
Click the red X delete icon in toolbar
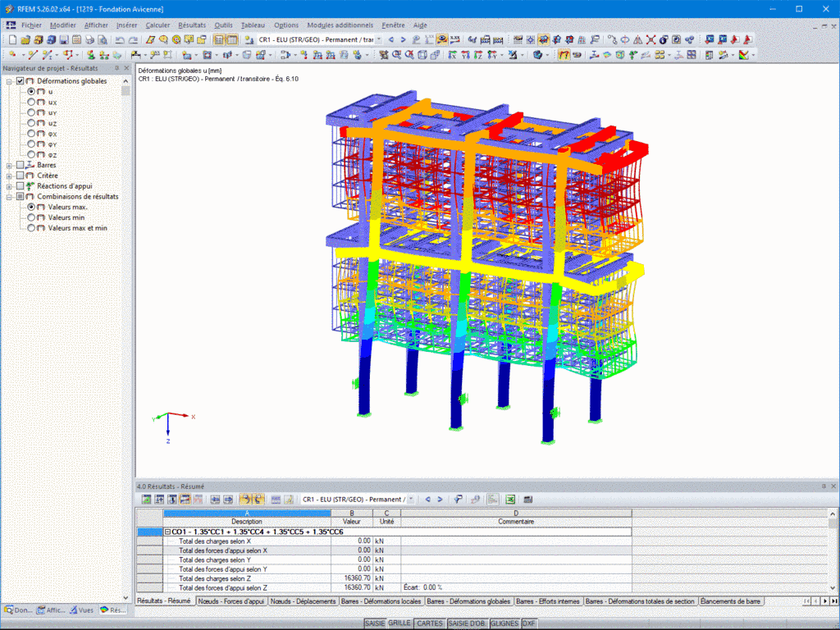click(x=651, y=39)
